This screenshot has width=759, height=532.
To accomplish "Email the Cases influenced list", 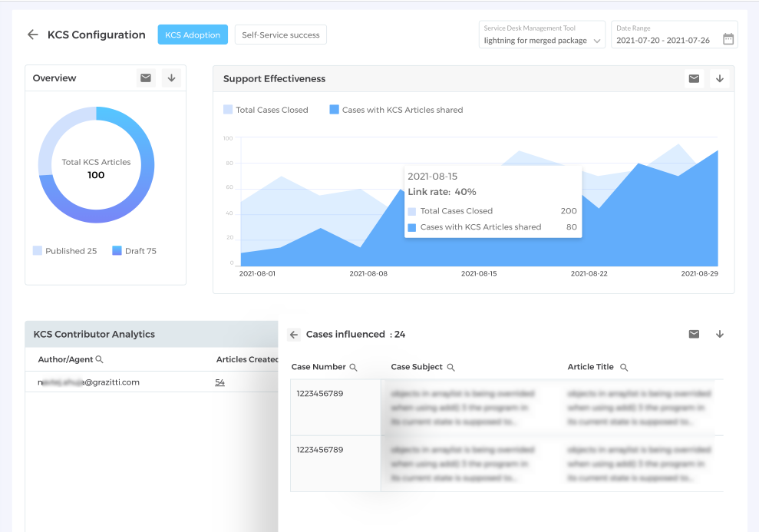I will [694, 334].
